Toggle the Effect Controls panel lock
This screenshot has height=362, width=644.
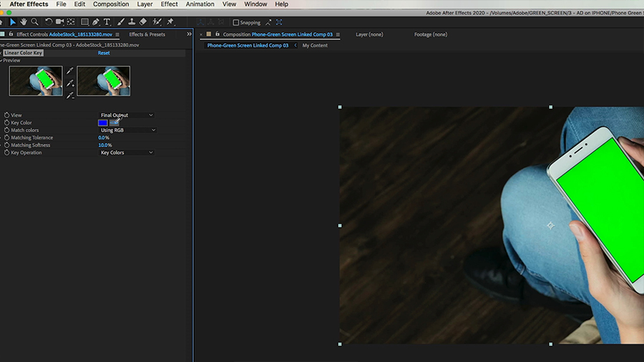click(11, 34)
